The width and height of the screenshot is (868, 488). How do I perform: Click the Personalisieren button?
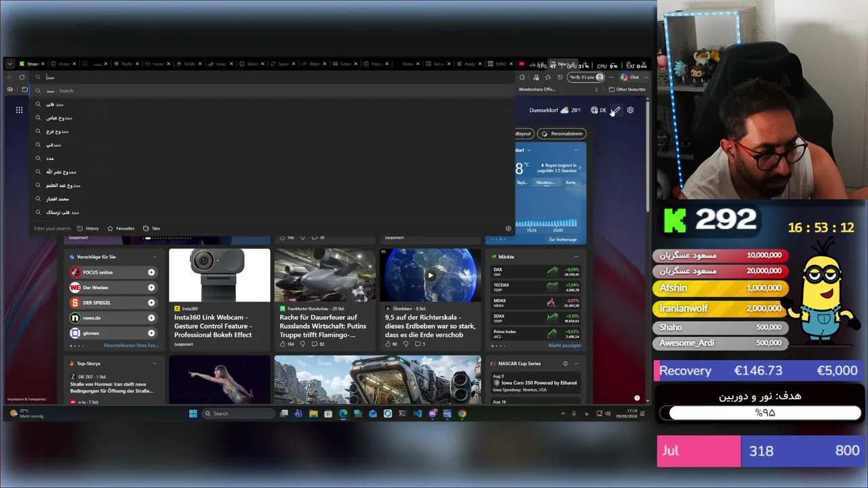(x=562, y=134)
